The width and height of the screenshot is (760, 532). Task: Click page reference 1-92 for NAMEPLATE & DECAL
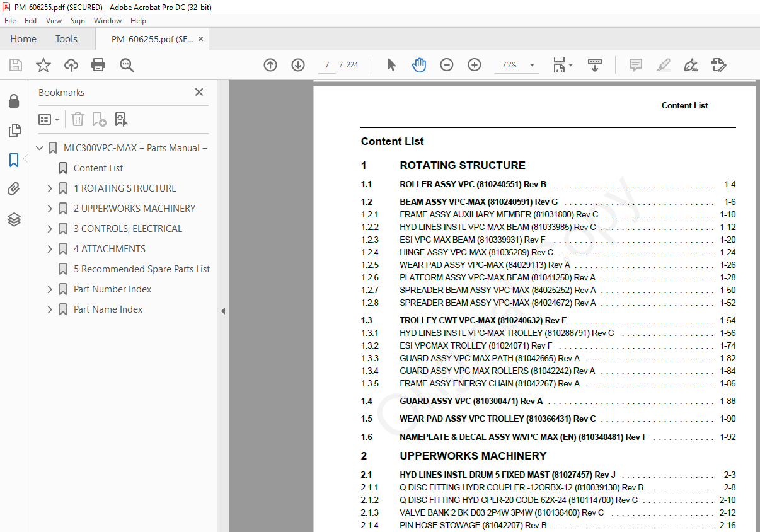click(x=728, y=437)
